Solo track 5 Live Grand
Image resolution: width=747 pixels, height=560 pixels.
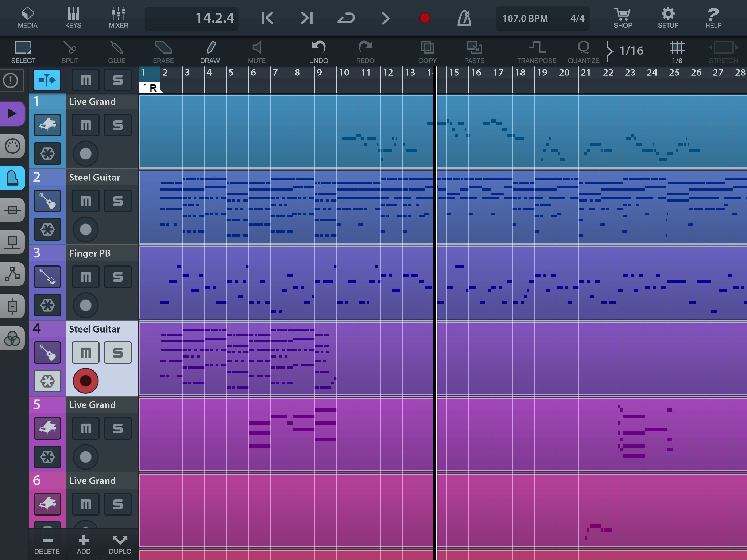118,428
